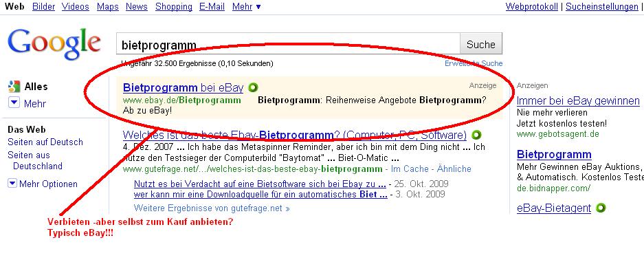Open the right-side Bietprogramm ad from bidnapper
Screen dimensions: 644x260
(x=554, y=155)
